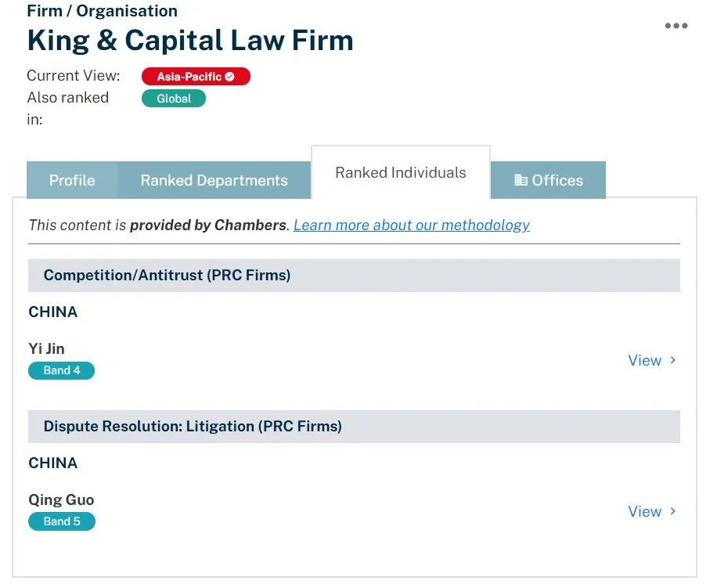Click the Yi Jin name
The height and width of the screenshot is (584, 728).
coord(46,348)
